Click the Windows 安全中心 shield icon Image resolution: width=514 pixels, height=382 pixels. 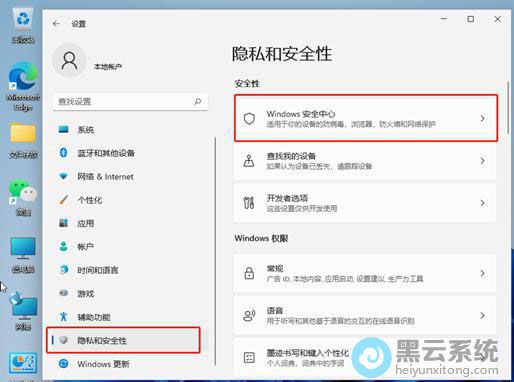249,118
